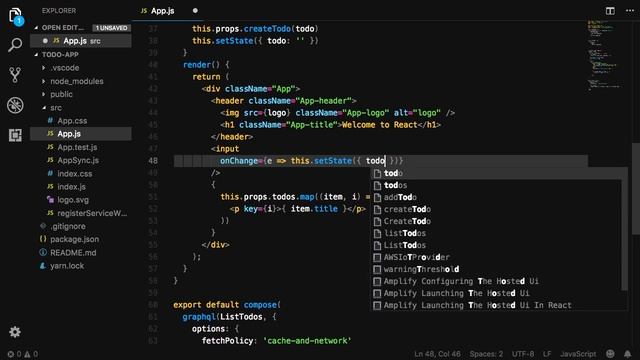Select App.js in the Open Editors list
Image resolution: width=640 pixels, height=360 pixels.
pyautogui.click(x=81, y=41)
